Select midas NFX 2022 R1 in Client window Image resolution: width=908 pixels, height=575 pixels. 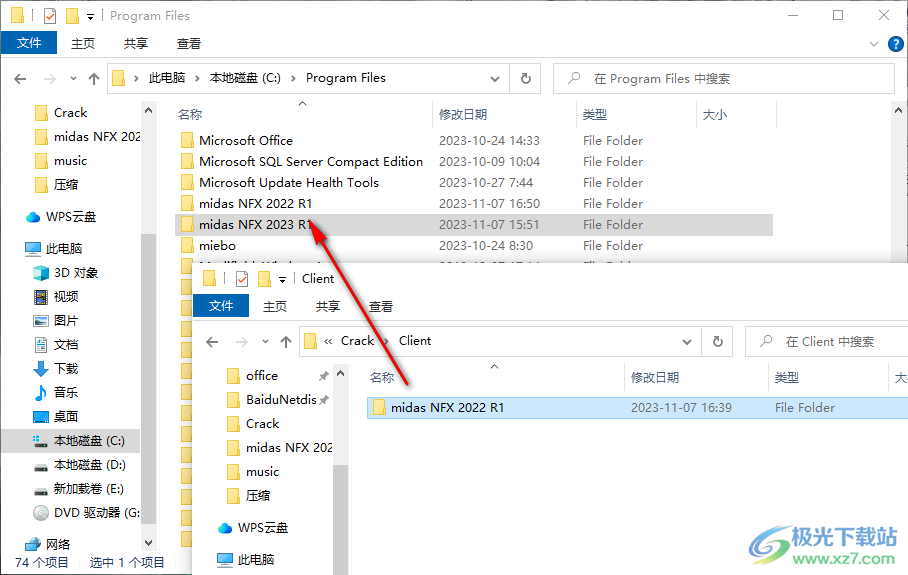tap(637, 408)
